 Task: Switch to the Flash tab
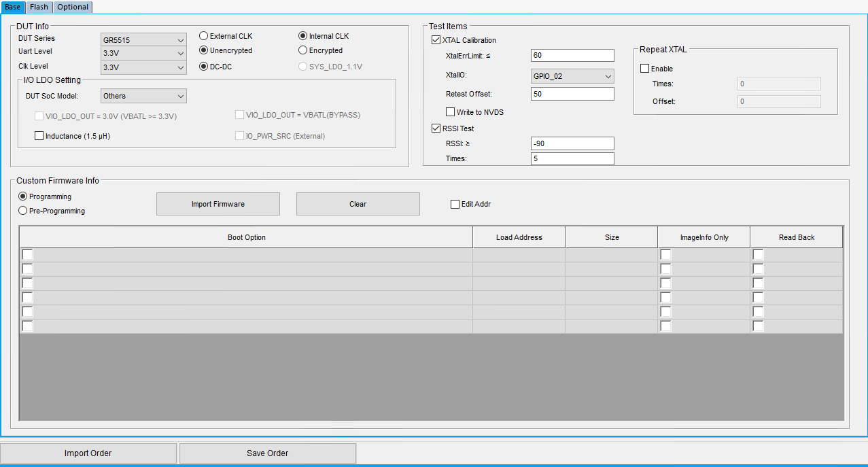click(39, 7)
